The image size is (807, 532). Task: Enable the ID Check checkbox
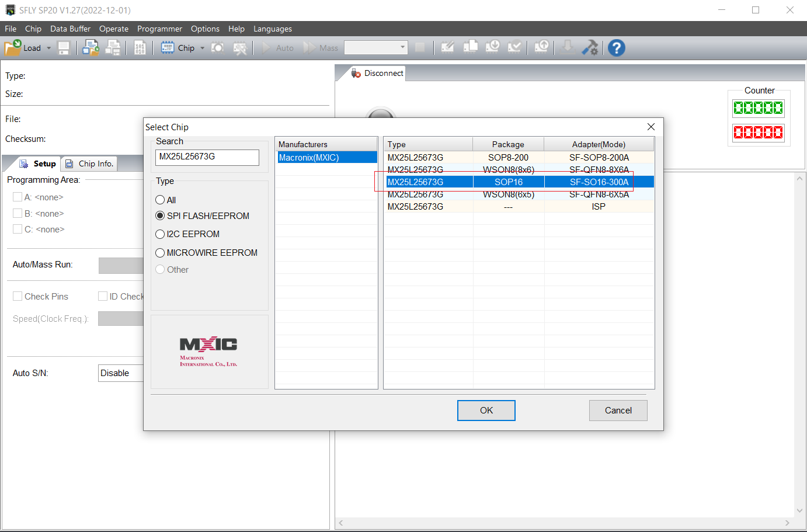point(103,296)
